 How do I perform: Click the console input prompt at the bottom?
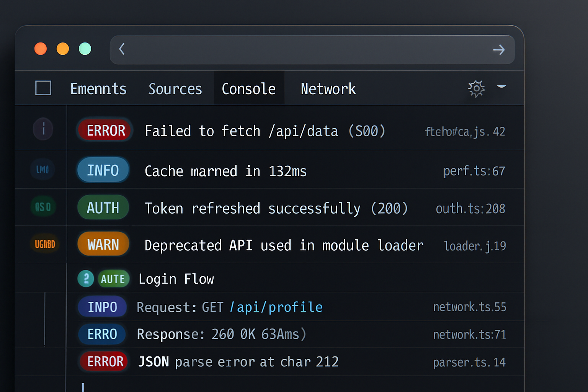(x=82, y=387)
